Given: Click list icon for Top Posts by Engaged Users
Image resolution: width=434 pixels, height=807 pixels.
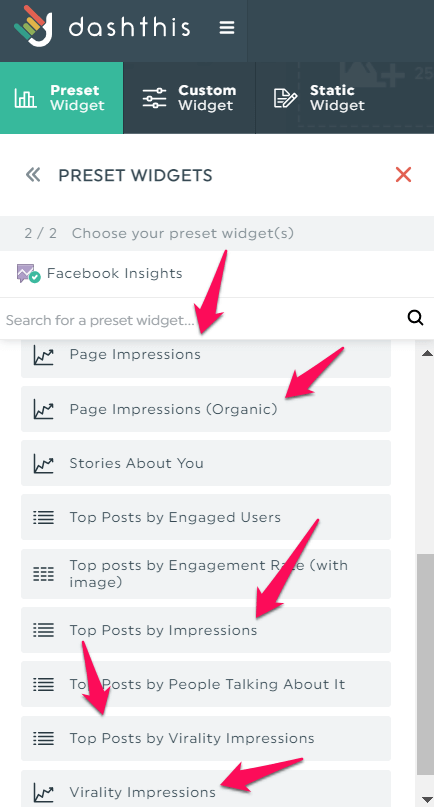Looking at the screenshot, I should [44, 517].
